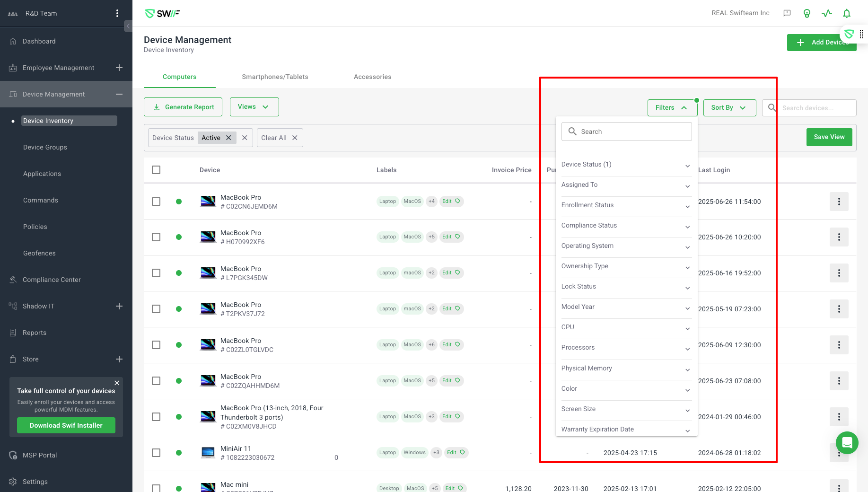
Task: Open the Views dropdown
Action: tap(254, 107)
